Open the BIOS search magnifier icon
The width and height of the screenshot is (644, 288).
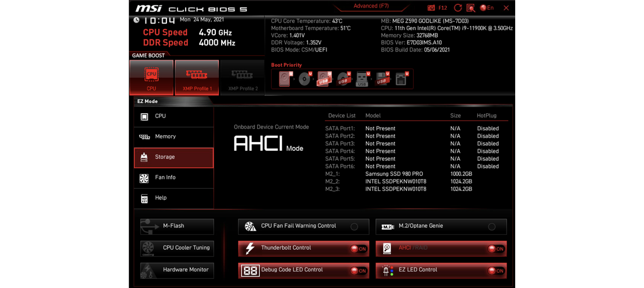(471, 8)
